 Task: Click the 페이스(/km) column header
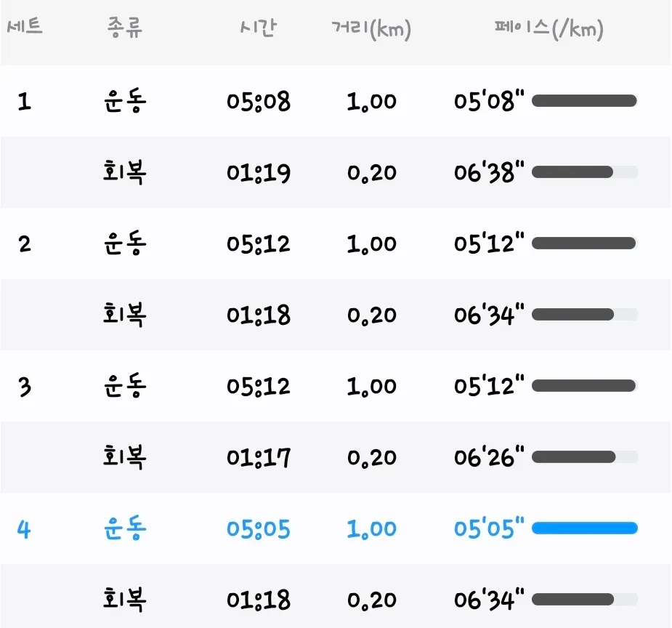[549, 29]
